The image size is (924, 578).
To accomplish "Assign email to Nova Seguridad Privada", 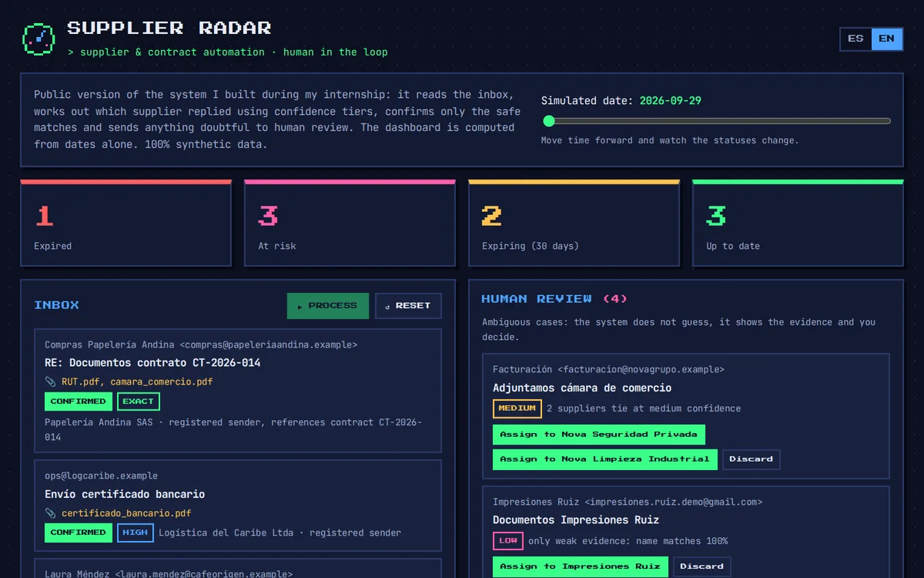I will 599,435.
